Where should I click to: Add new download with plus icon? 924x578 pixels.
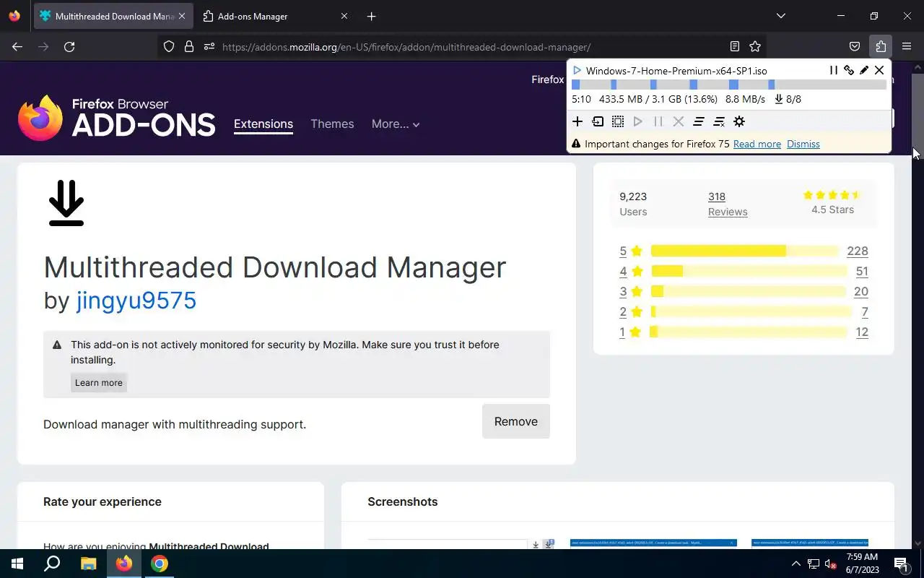point(577,121)
